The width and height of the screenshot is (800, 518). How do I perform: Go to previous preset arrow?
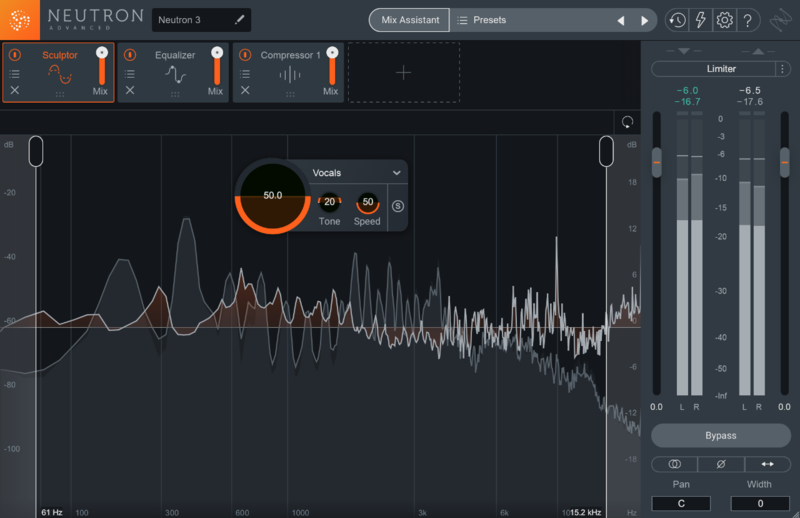click(620, 20)
